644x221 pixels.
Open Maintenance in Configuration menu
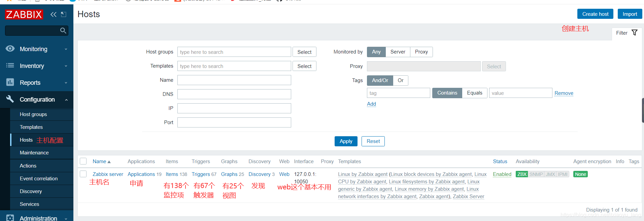(42, 153)
